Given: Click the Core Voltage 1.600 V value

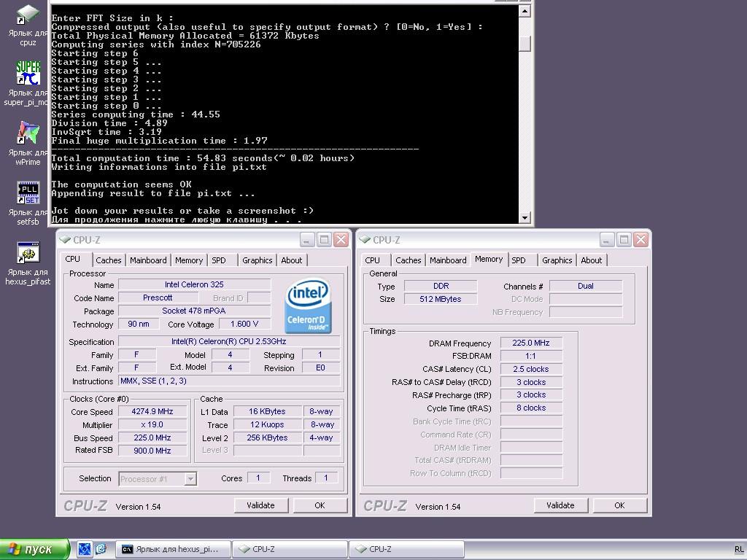Looking at the screenshot, I should (x=244, y=324).
